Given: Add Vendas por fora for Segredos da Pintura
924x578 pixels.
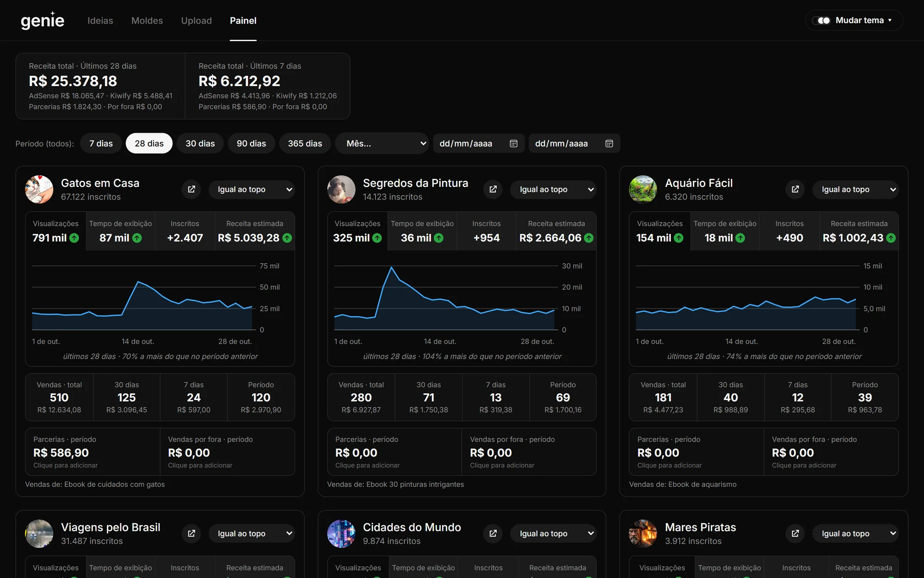Looking at the screenshot, I should click(529, 452).
